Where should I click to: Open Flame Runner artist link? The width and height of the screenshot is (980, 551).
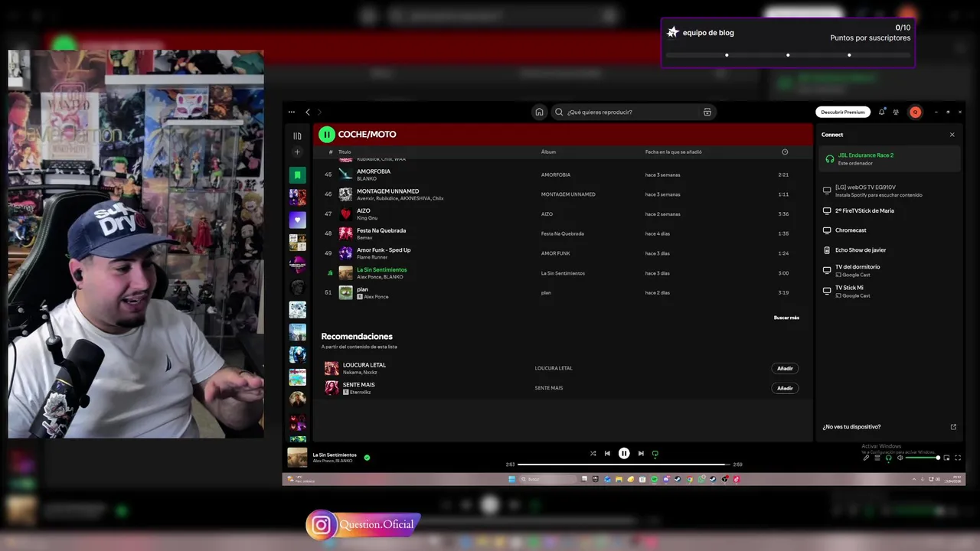(x=372, y=257)
